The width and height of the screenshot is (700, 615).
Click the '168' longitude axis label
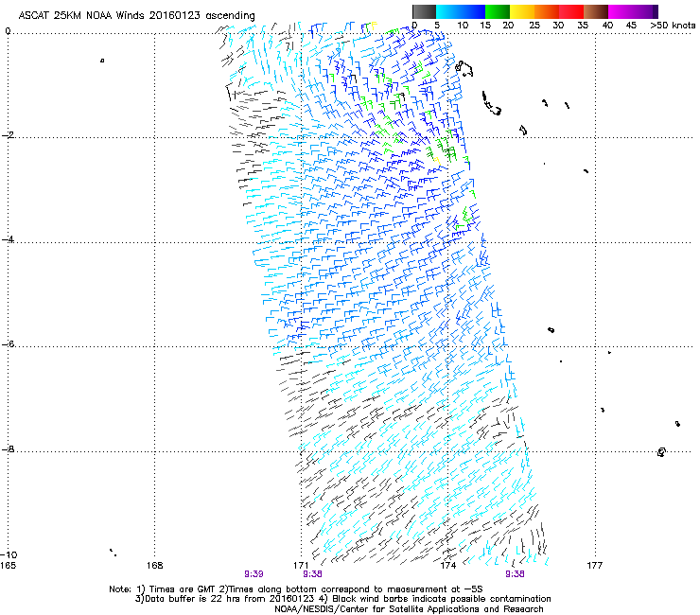pyautogui.click(x=155, y=566)
